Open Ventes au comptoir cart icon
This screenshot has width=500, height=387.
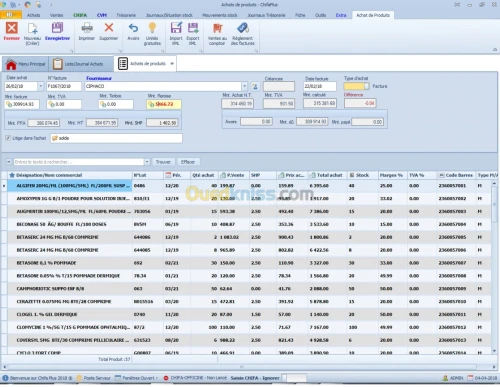217,28
